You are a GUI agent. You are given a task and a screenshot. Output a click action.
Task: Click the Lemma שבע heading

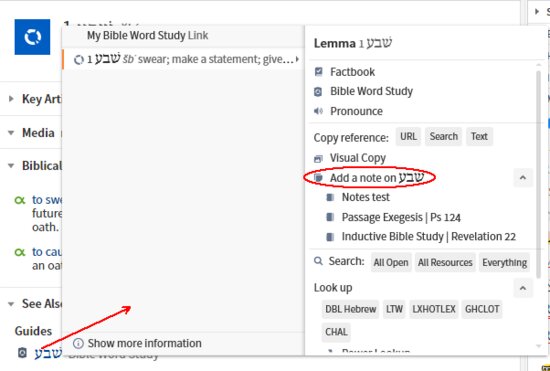point(353,43)
